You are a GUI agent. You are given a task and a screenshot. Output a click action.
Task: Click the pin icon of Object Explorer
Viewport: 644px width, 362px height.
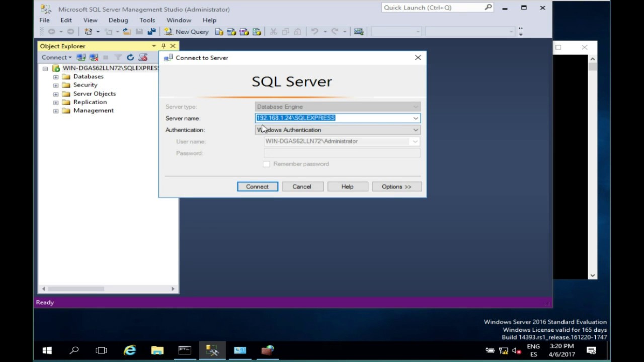163,46
